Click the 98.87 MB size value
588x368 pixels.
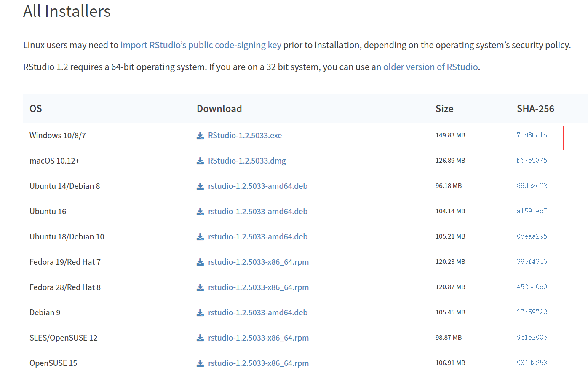pos(449,338)
